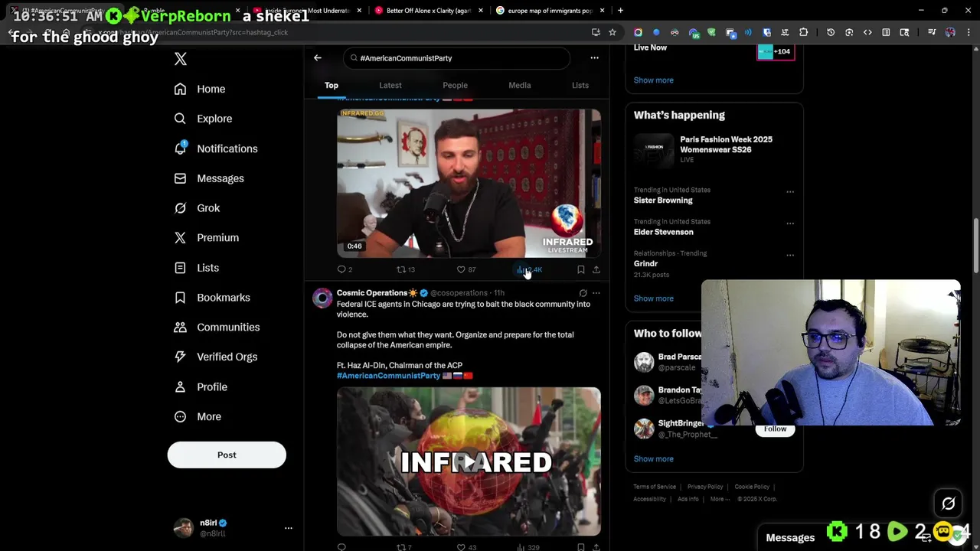Screen dimensions: 980x551
Task: Open the Cookie Policy link
Action: [752, 487]
